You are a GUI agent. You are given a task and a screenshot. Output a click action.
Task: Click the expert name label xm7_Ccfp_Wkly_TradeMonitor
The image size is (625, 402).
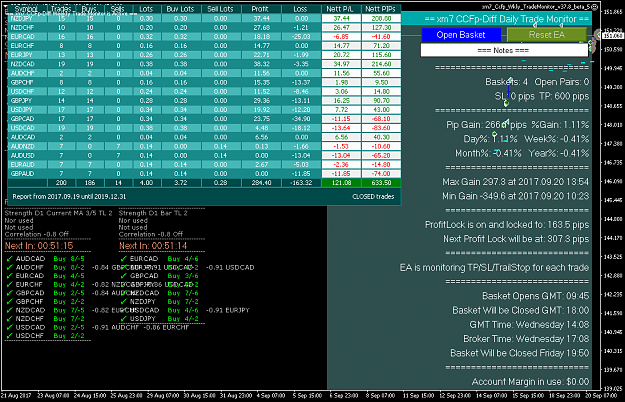click(x=536, y=7)
